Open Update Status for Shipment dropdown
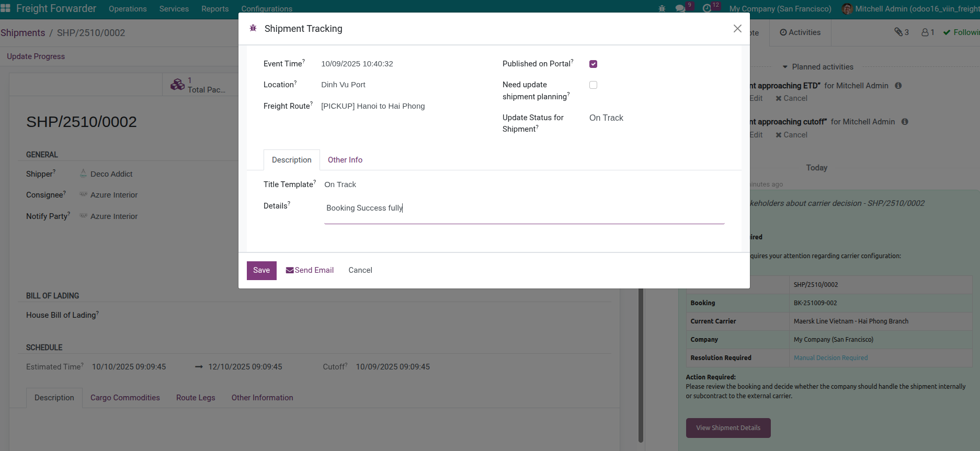The image size is (980, 451). (x=654, y=118)
